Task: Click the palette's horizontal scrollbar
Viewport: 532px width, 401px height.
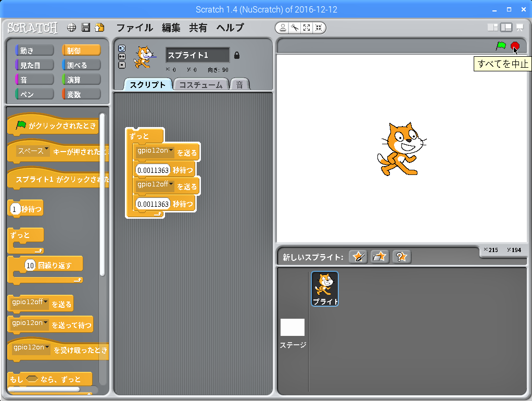Action: point(44,389)
